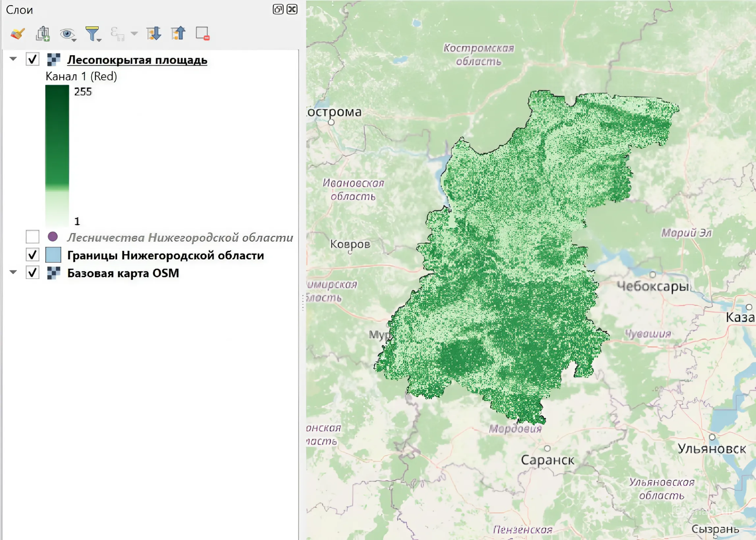The width and height of the screenshot is (756, 540).
Task: Expand the Базовая карта OSM layer
Action: coord(13,273)
